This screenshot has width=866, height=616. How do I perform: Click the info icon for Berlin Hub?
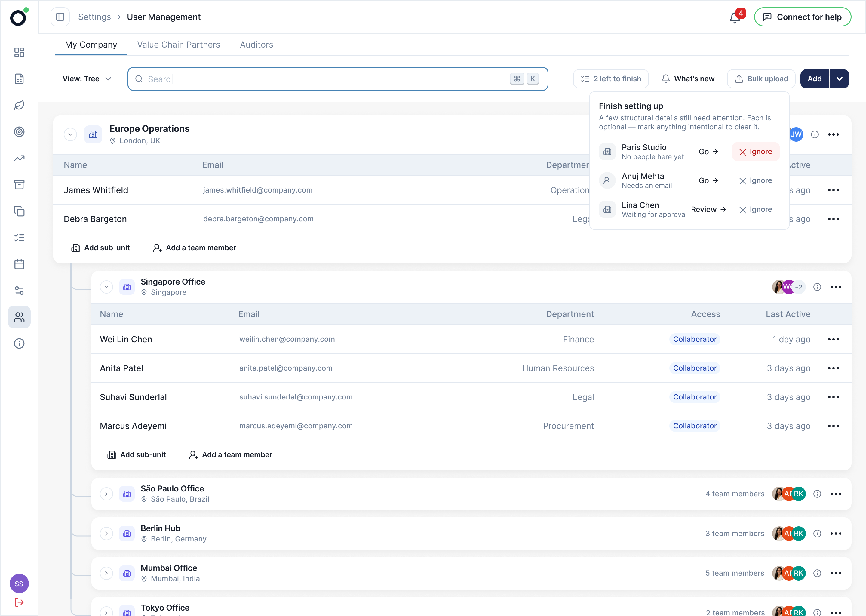(x=817, y=534)
